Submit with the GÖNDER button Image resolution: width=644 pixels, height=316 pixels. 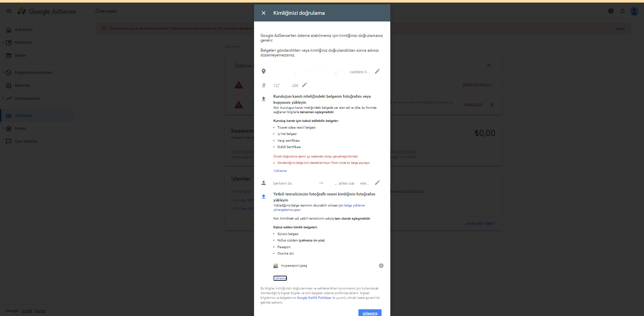coord(370,313)
